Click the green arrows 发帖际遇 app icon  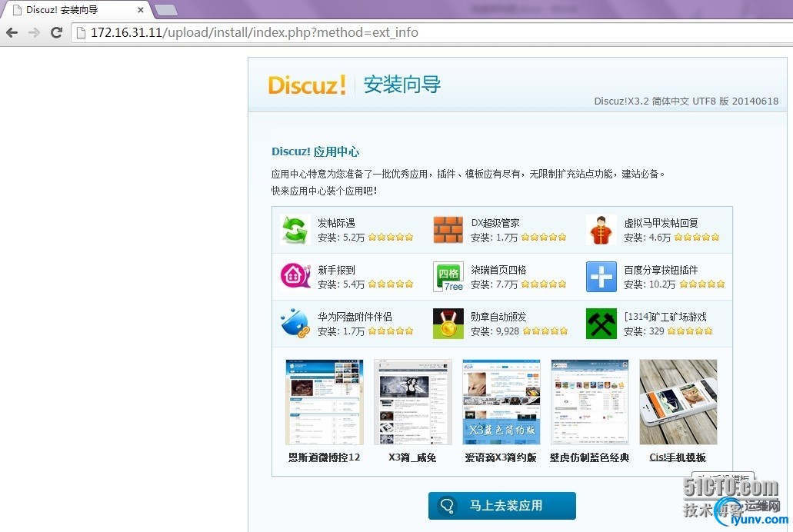[295, 230]
